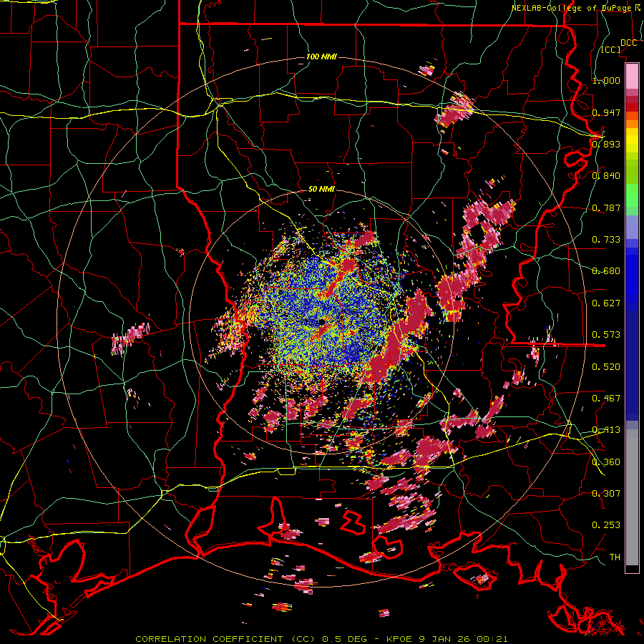Click the "KPOE 9 JAN 26 00:21" timestamp
This screenshot has height=644, width=644.
point(447,639)
